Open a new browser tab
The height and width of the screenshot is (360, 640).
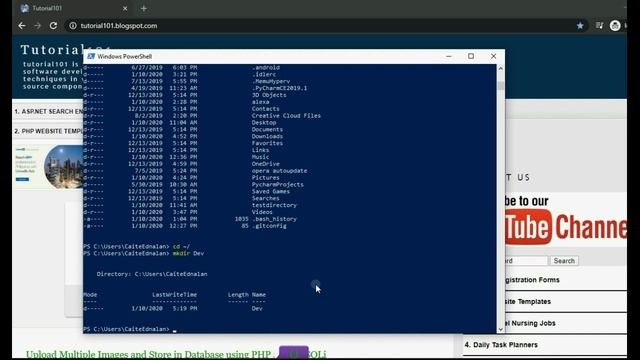(x=144, y=8)
